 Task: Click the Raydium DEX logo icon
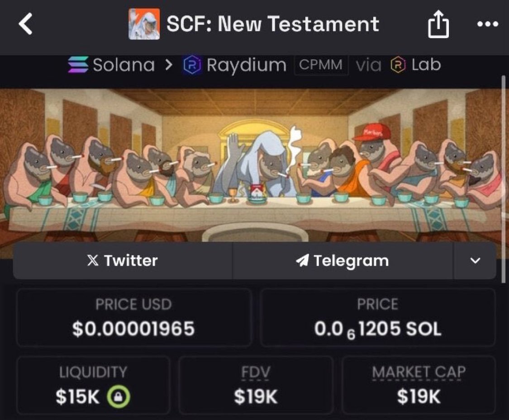tap(192, 65)
